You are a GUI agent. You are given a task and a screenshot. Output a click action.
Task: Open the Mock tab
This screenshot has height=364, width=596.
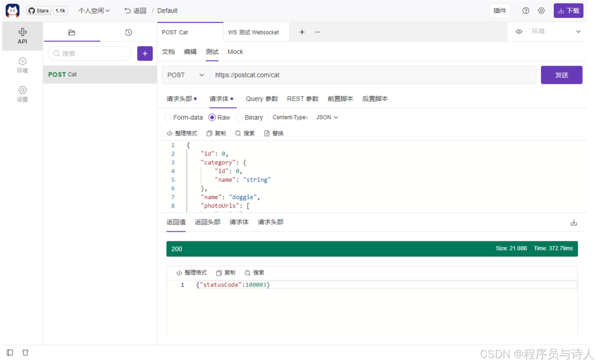pyautogui.click(x=235, y=52)
